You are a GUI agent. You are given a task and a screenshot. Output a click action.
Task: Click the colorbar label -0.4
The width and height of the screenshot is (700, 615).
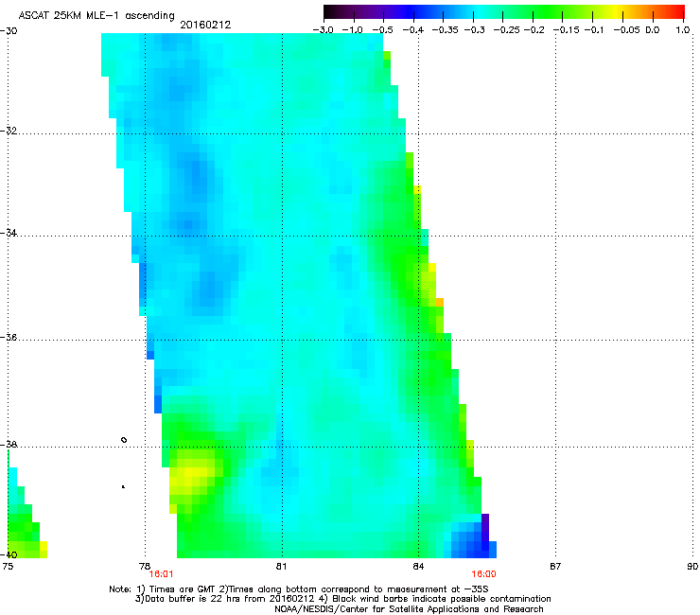413,30
